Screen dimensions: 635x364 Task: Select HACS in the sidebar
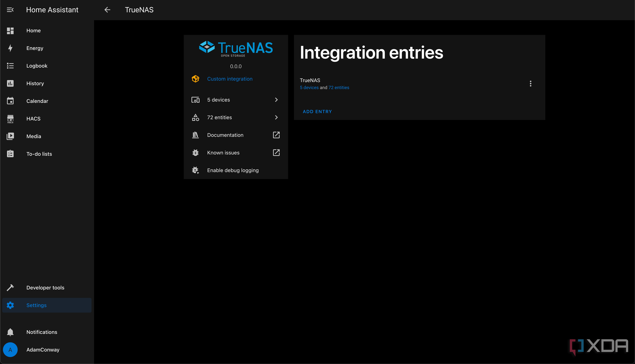[x=47, y=119]
